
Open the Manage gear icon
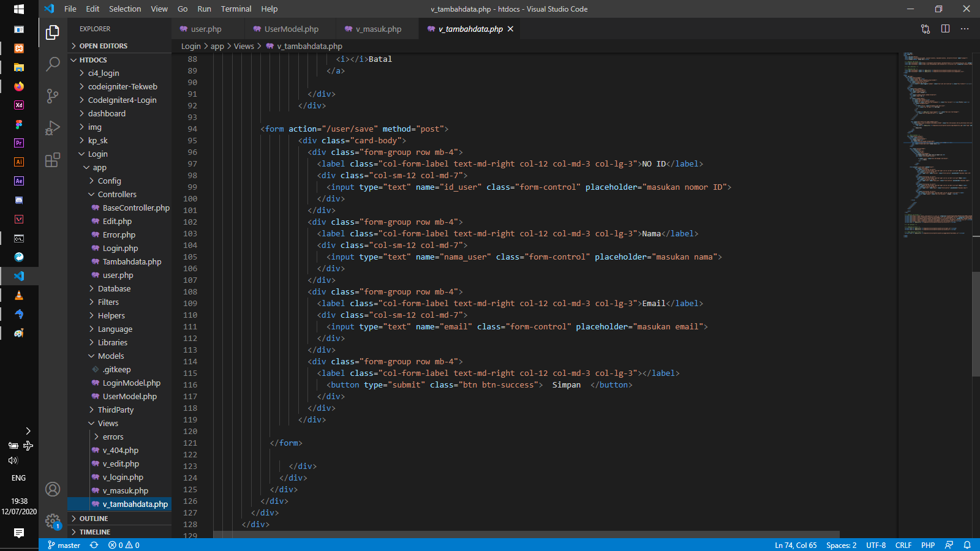tap(53, 521)
